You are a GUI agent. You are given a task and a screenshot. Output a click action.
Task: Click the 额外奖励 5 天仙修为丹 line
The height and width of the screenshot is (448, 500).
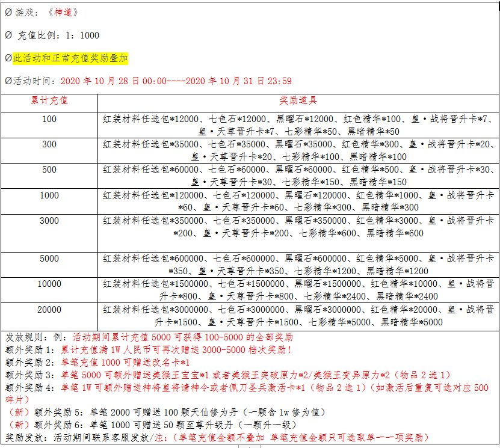(166, 413)
